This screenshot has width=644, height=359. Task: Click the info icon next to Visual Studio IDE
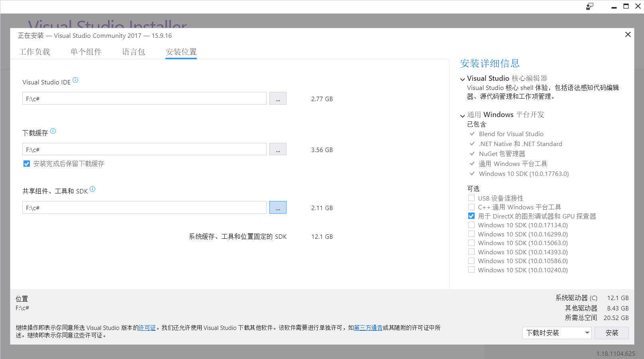tap(75, 80)
